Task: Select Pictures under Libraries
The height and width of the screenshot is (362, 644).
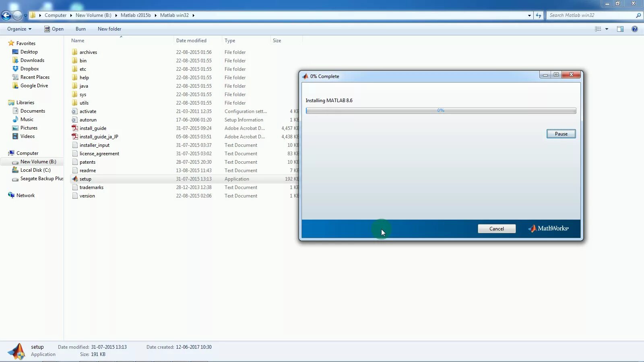Action: click(29, 128)
